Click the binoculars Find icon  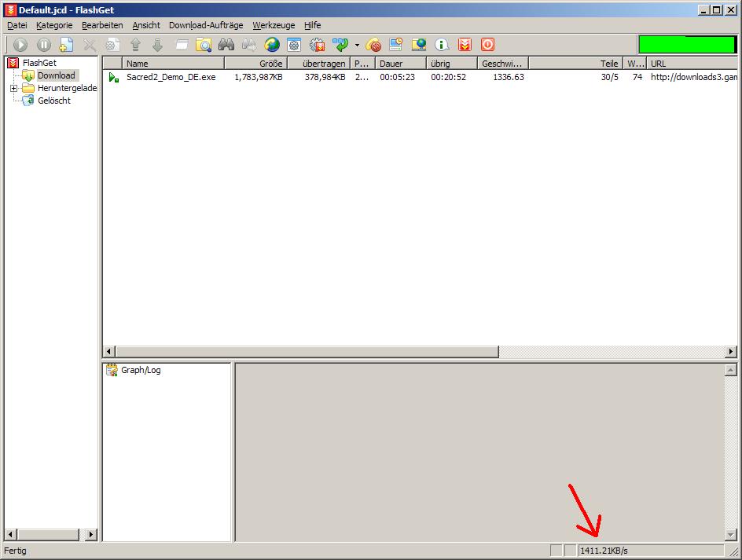click(x=226, y=45)
